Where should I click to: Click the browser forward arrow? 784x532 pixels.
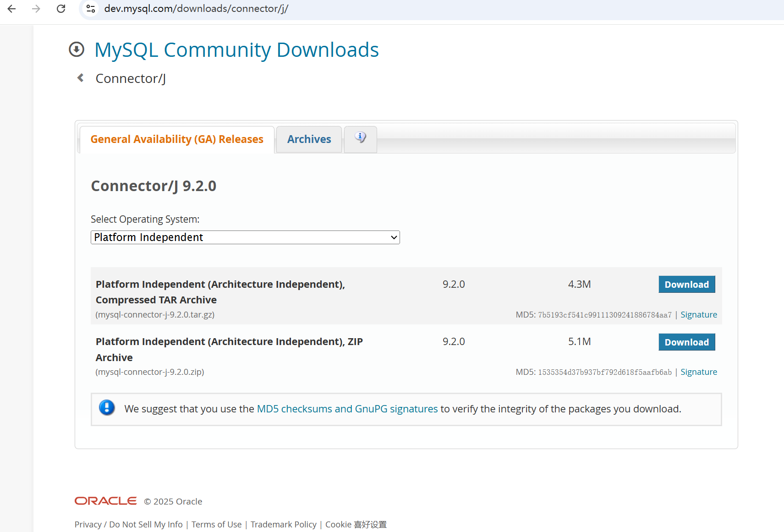pos(36,9)
